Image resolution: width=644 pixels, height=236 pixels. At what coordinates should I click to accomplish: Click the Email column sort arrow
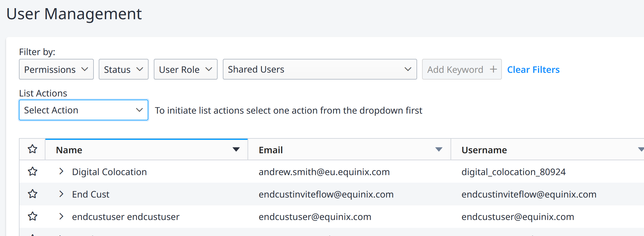tap(439, 149)
